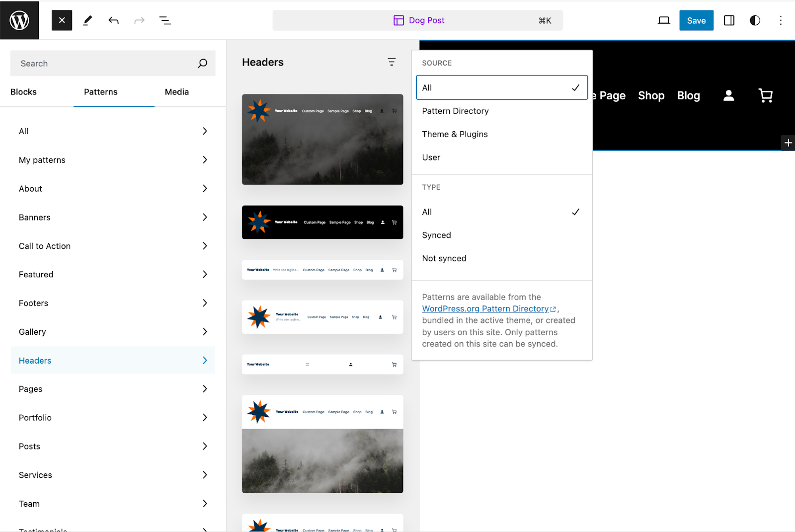Open the desktop View preview icon
Image resolution: width=795 pixels, height=532 pixels.
coord(664,20)
